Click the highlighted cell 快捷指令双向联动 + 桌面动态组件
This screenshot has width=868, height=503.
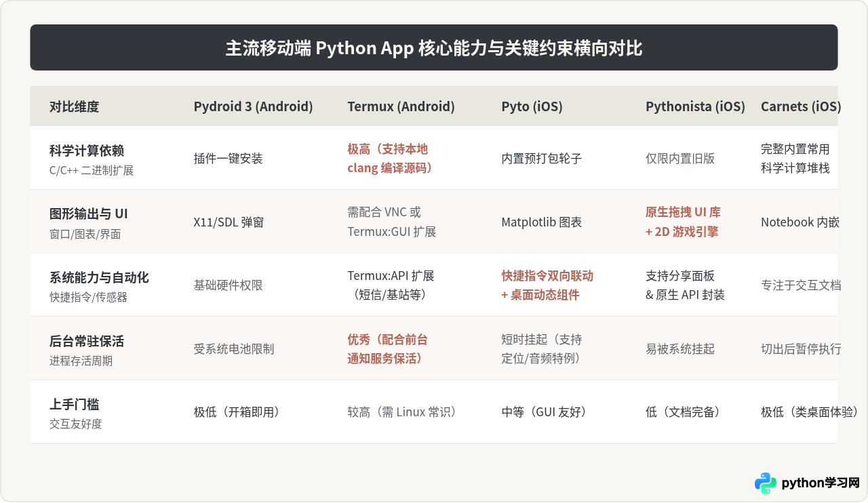[x=547, y=285]
